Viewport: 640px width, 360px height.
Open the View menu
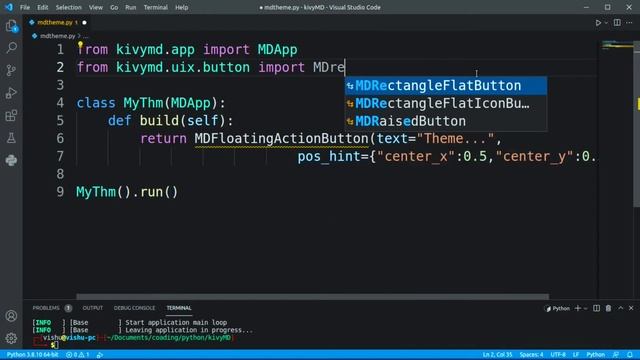tap(96, 7)
